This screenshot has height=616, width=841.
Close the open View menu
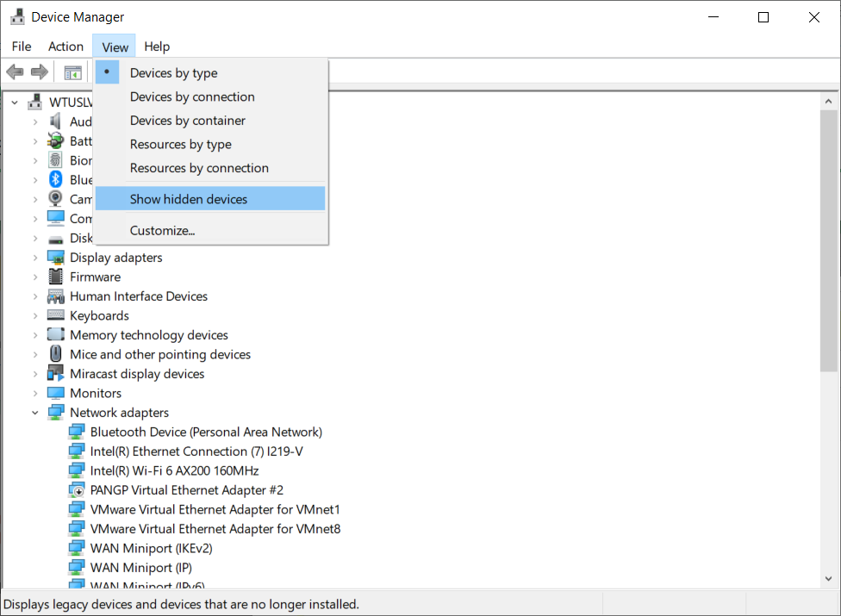pos(115,47)
